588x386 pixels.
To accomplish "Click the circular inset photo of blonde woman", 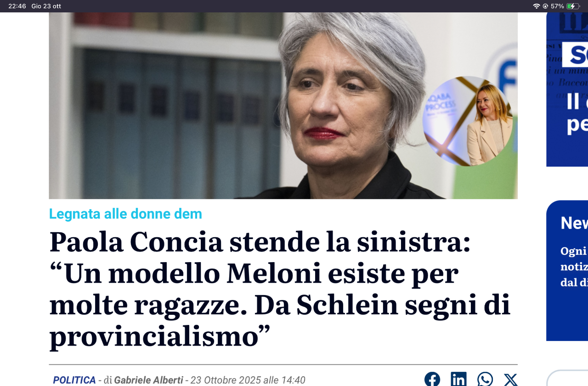I will click(x=468, y=121).
